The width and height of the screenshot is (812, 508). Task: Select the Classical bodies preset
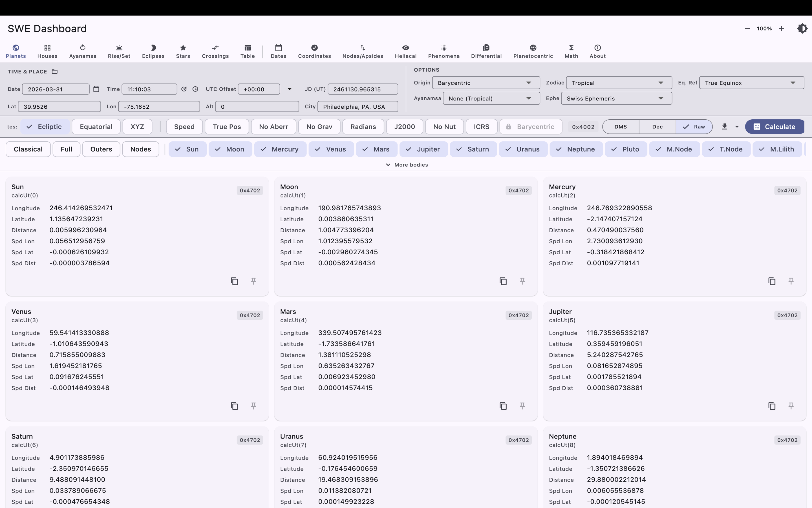(x=28, y=149)
